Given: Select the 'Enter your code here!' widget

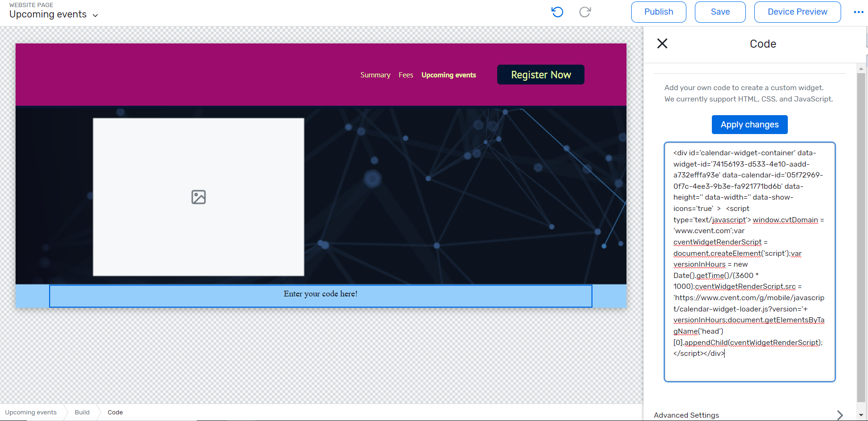Looking at the screenshot, I should pyautogui.click(x=321, y=296).
